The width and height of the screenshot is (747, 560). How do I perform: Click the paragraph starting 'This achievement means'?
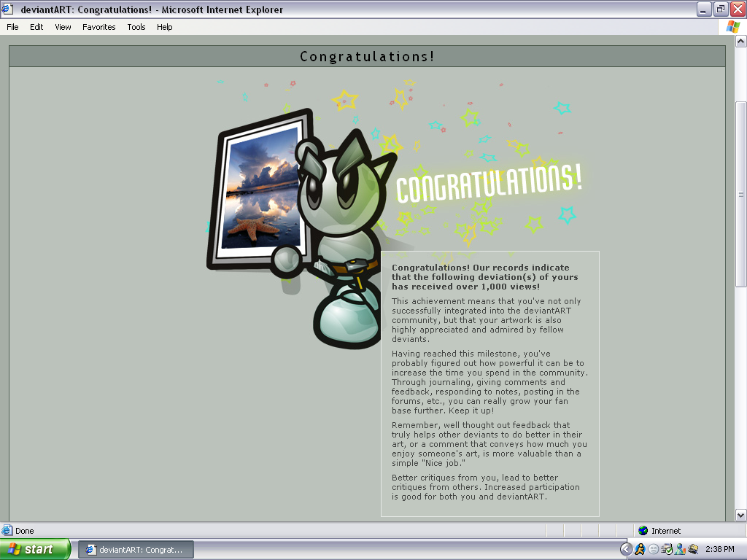(487, 320)
